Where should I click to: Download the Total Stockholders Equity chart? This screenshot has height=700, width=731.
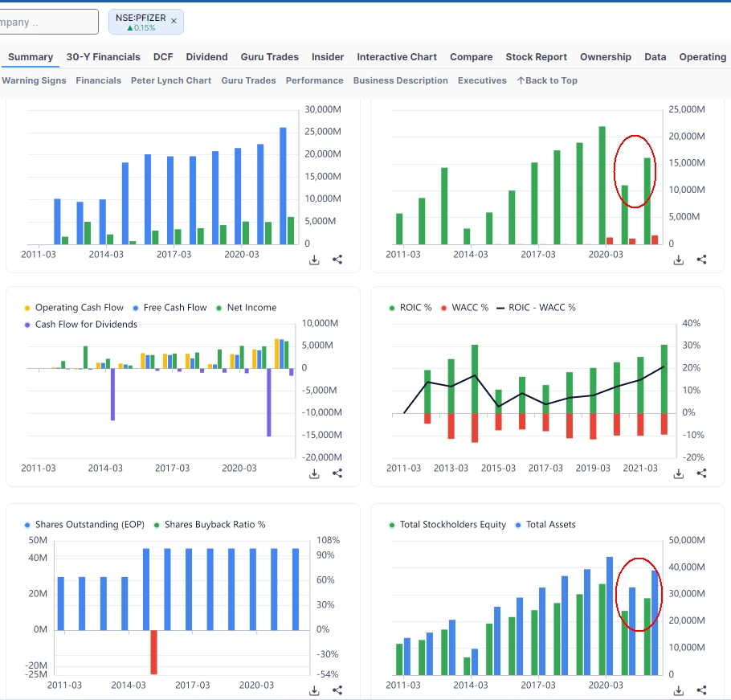coord(679,690)
